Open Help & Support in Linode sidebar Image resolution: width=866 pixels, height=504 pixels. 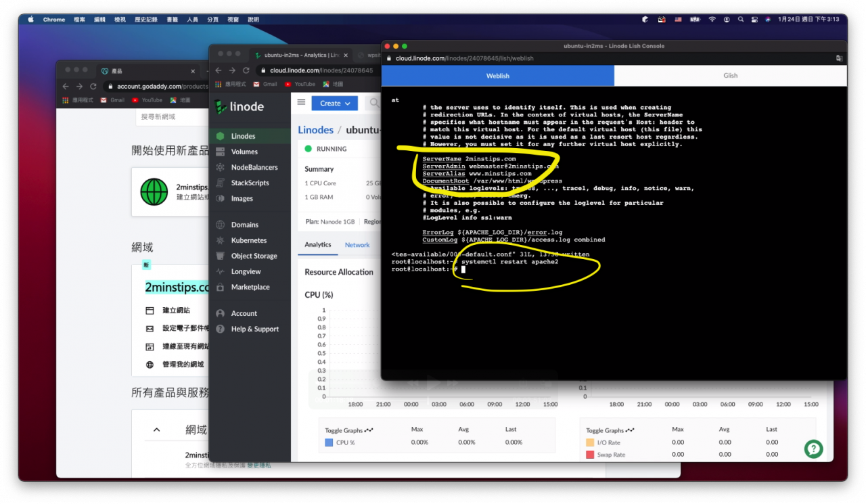point(254,329)
